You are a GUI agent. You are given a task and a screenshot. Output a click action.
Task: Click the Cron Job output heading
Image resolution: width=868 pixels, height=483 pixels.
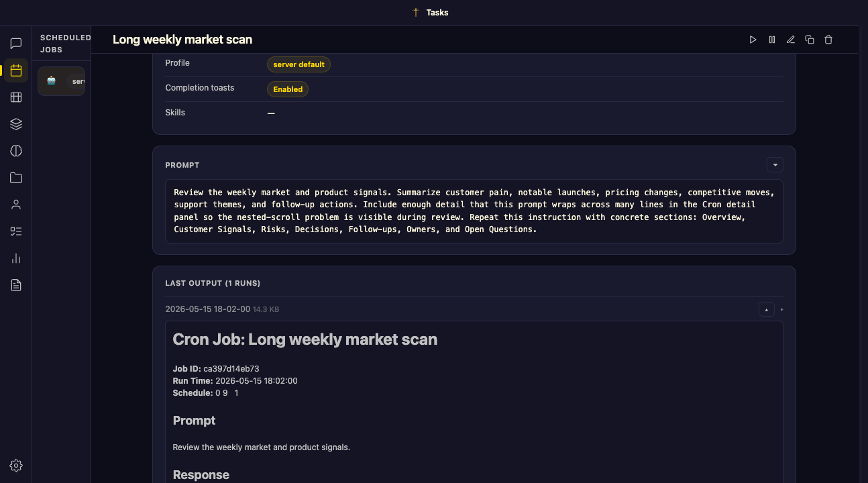305,339
